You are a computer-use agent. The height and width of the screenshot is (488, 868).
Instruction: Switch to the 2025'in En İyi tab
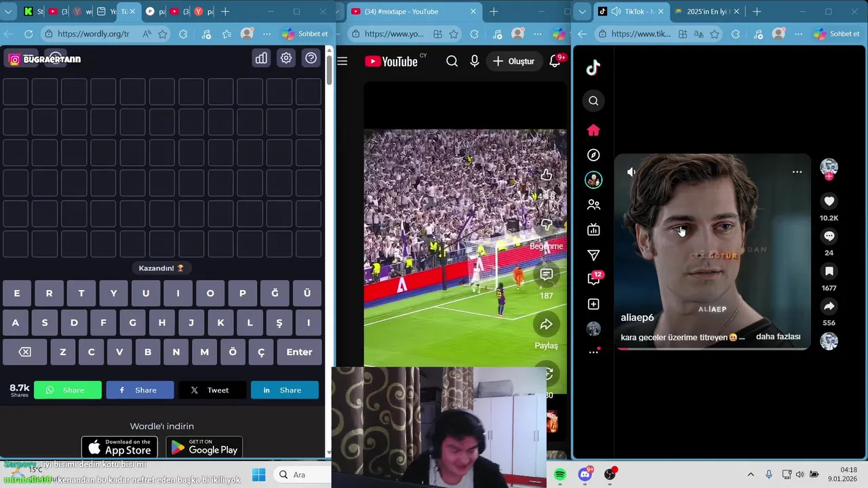click(706, 12)
